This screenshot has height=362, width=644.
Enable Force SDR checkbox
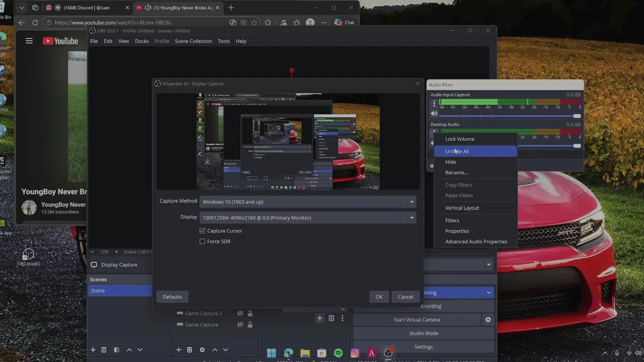click(x=202, y=241)
